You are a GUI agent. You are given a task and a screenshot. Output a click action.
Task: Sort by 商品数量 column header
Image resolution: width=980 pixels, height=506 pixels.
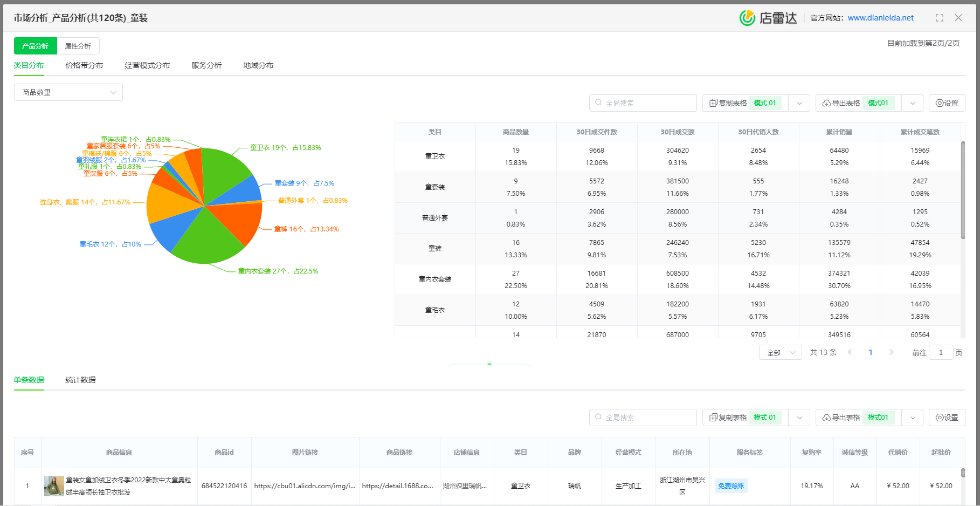[516, 132]
